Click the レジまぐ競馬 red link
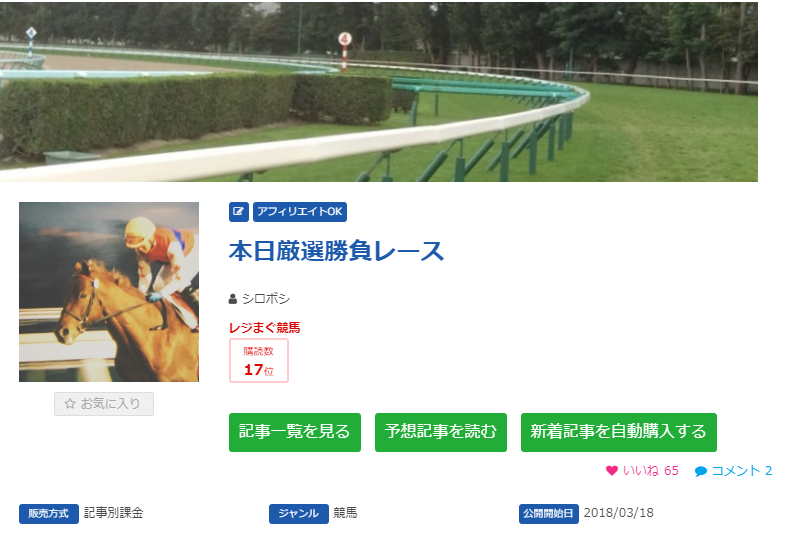The width and height of the screenshot is (788, 540). [x=265, y=328]
